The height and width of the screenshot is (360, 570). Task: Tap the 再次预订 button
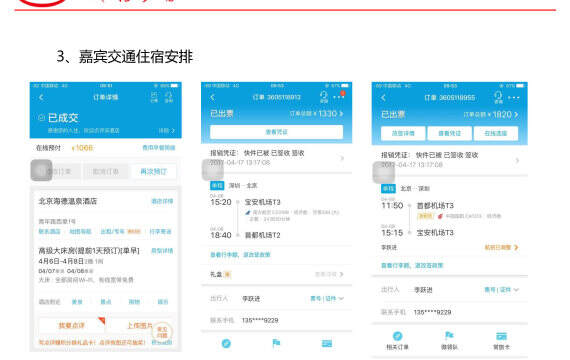(x=154, y=171)
